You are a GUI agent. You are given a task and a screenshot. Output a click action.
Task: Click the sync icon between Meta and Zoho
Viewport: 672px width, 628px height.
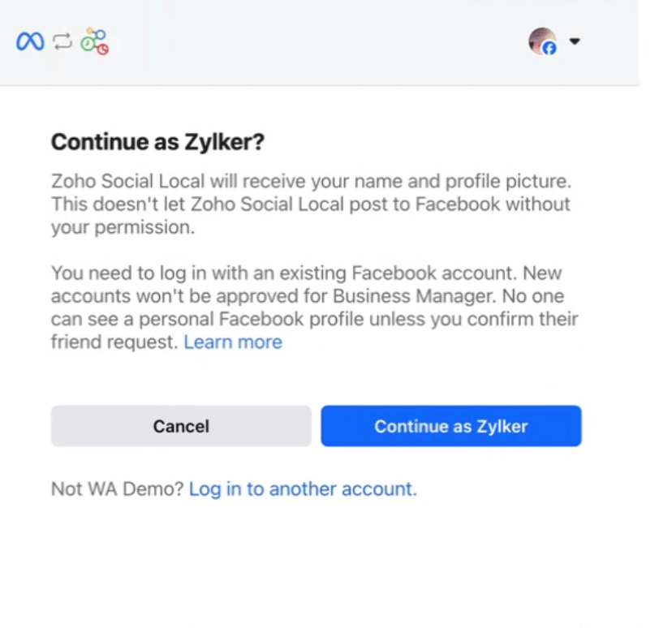pos(62,41)
